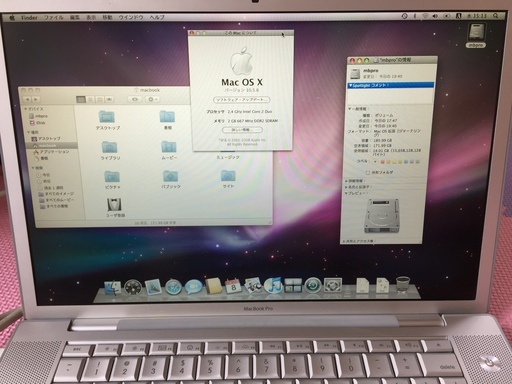Screen dimensions: 512x384
Task: Switch Finder to list view
Action: pos(90,99)
